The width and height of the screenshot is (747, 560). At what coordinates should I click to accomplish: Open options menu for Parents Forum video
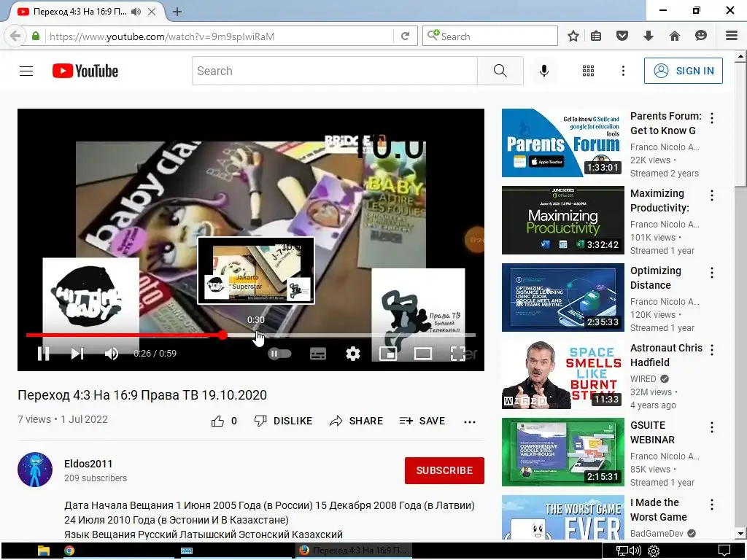712,118
